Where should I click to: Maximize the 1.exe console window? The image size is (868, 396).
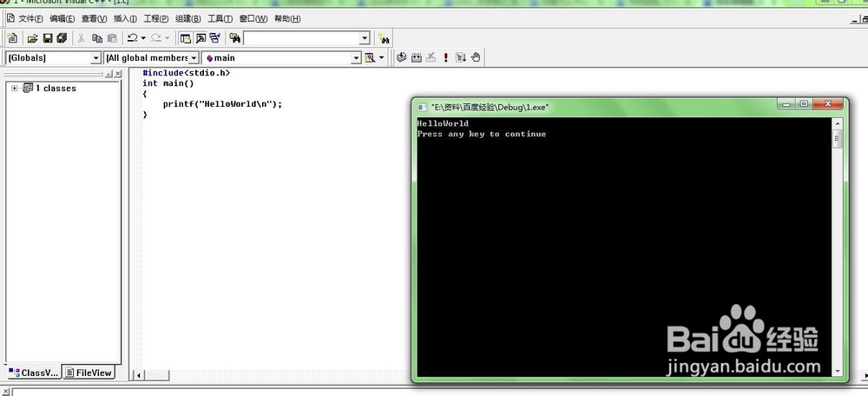pos(805,103)
